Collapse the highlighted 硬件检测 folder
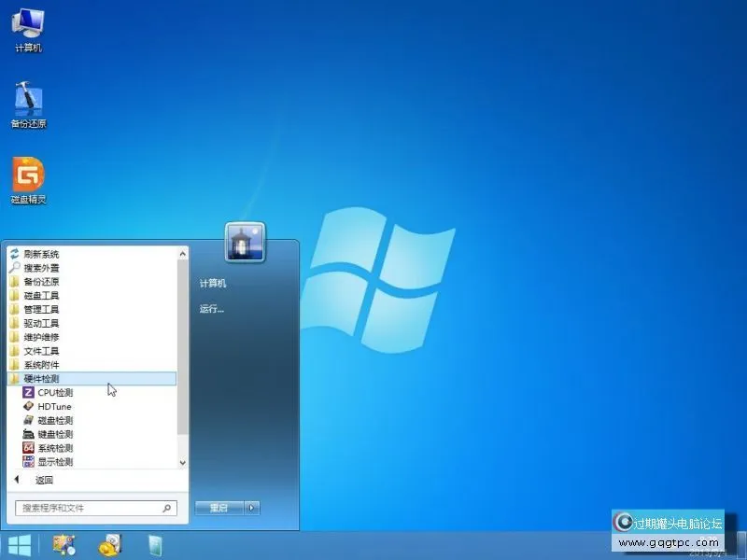The image size is (747, 560). click(47, 379)
